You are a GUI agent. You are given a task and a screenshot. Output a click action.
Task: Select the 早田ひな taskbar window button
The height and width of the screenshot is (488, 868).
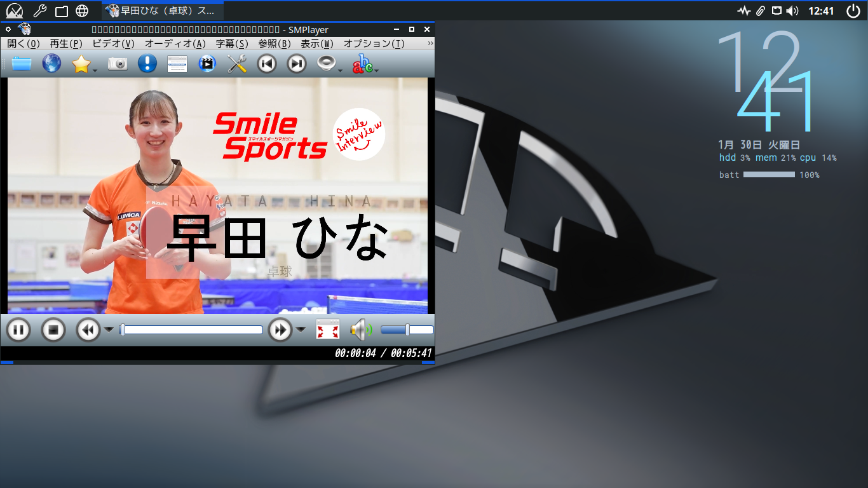163,11
